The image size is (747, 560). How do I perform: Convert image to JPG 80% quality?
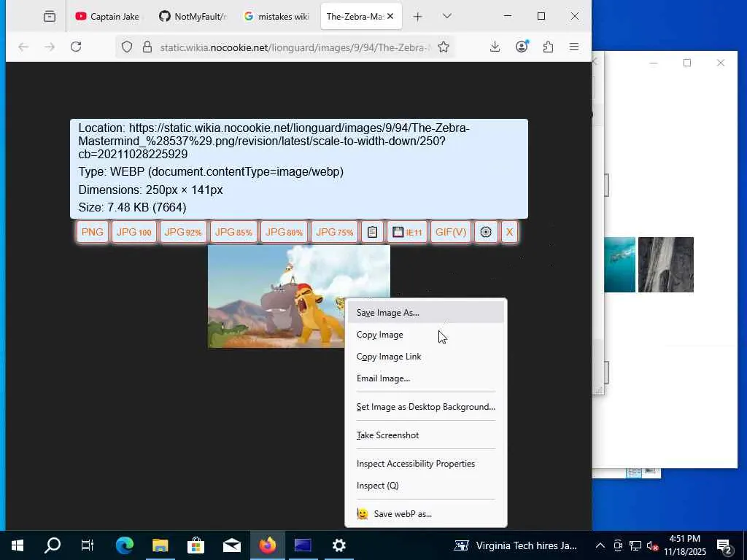[x=284, y=232]
